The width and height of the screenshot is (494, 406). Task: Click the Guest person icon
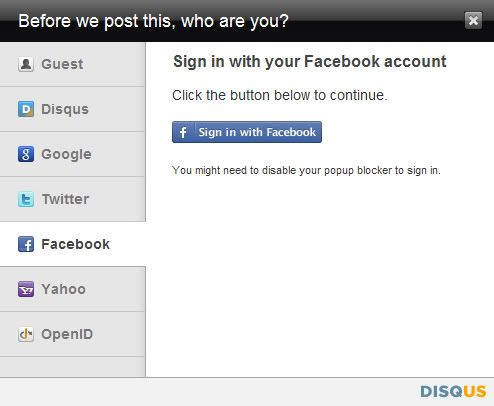click(26, 64)
